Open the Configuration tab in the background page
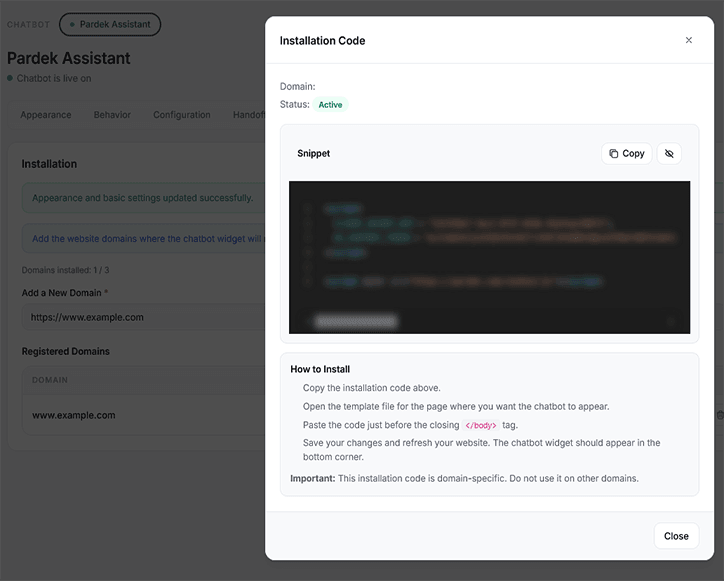Viewport: 724px width, 581px height. click(181, 115)
